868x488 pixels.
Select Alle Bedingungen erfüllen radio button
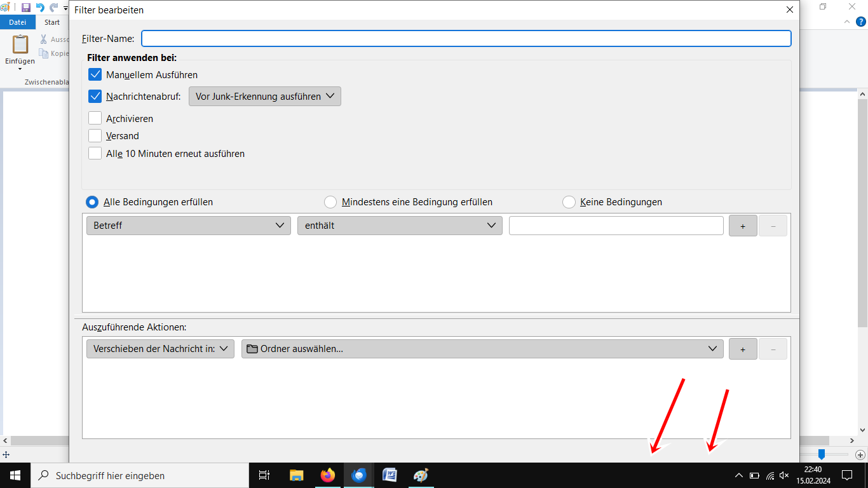click(x=92, y=202)
